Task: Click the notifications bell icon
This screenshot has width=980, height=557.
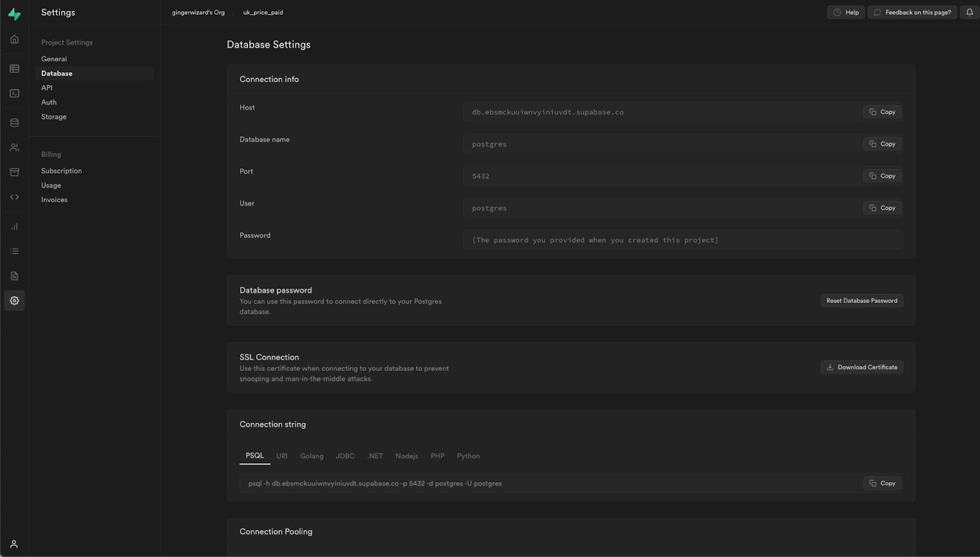Action: click(970, 12)
